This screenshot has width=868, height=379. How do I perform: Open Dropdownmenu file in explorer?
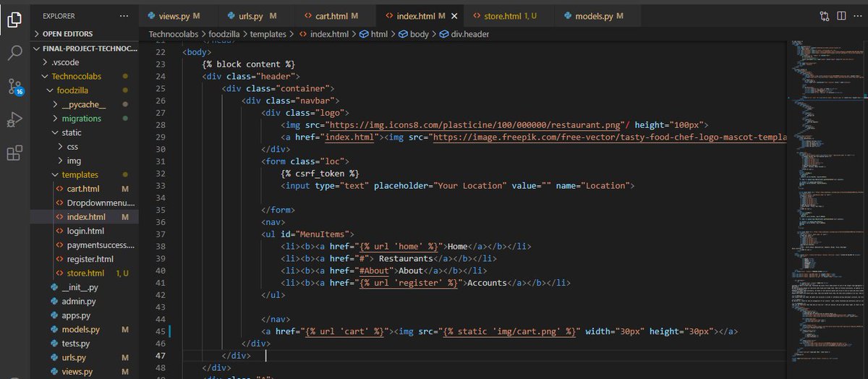click(x=85, y=203)
